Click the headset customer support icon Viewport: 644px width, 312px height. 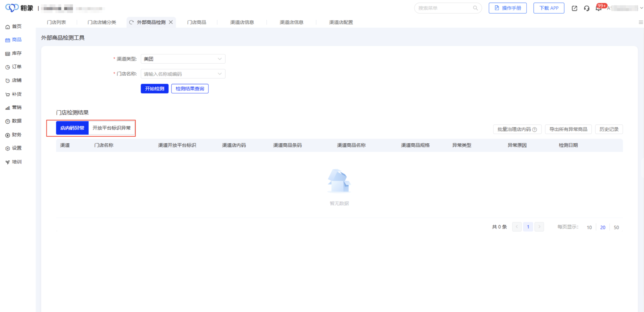pyautogui.click(x=587, y=8)
